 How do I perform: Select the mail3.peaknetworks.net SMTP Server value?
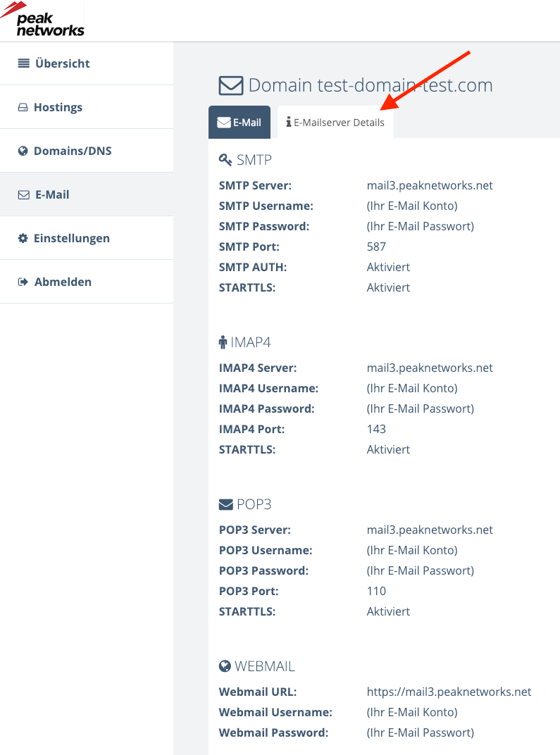coord(430,185)
